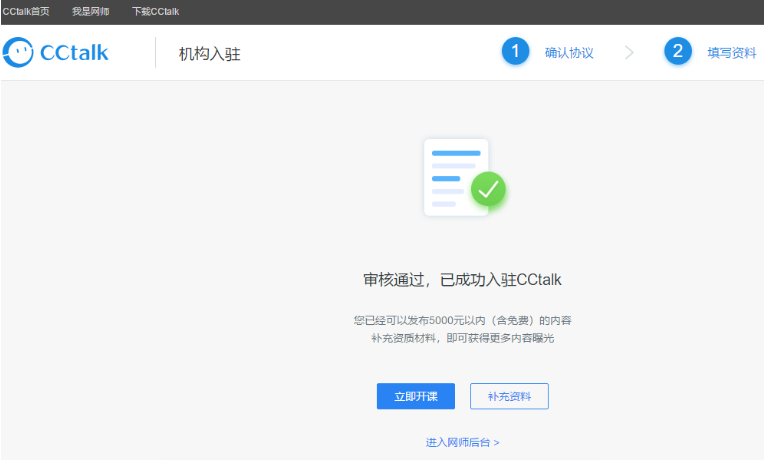The height and width of the screenshot is (460, 764).
Task: Click the green checkmark success badge
Action: [488, 189]
